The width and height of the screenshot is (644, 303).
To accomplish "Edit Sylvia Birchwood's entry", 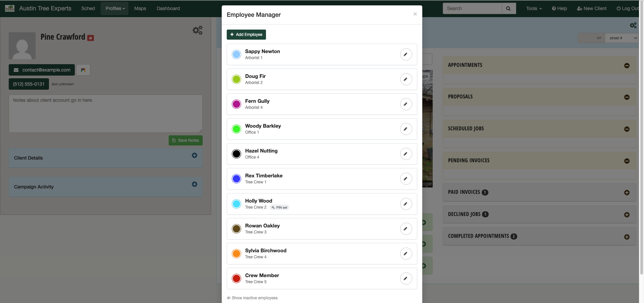I will 406,254.
